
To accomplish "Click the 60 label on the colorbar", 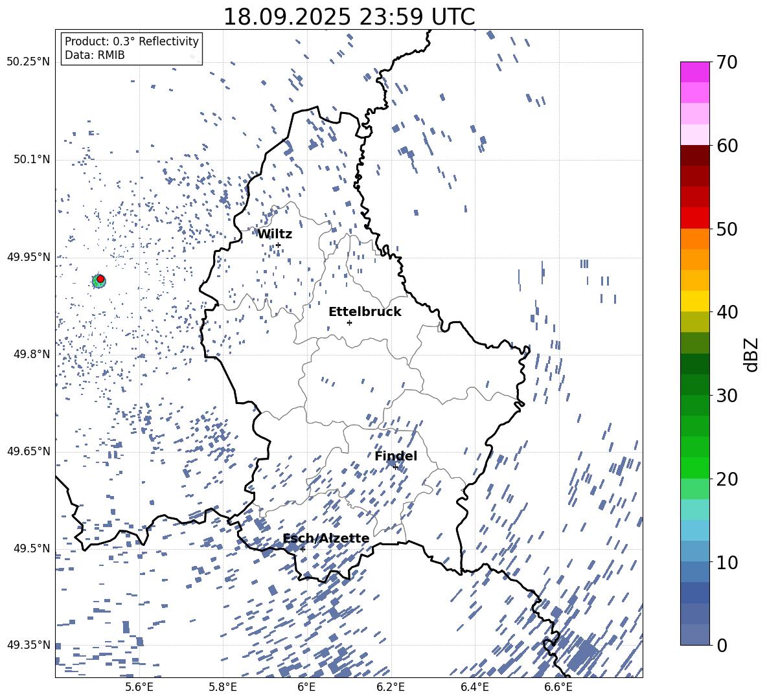I will tap(727, 146).
